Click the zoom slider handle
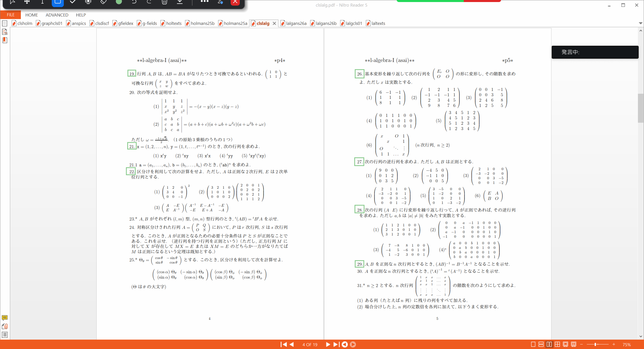The width and height of the screenshot is (644, 349). tap(595, 344)
